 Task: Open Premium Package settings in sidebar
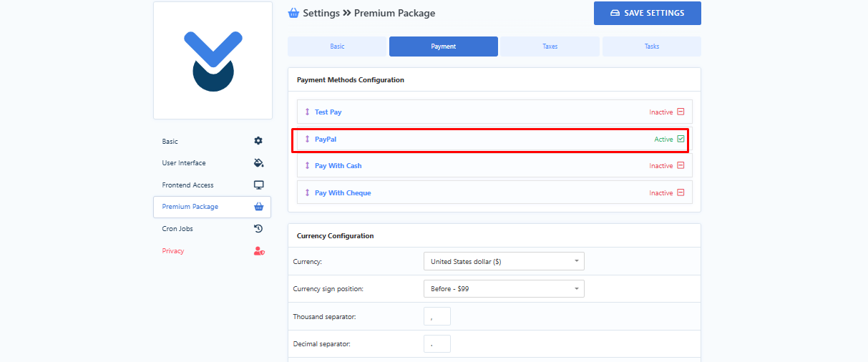tap(213, 207)
